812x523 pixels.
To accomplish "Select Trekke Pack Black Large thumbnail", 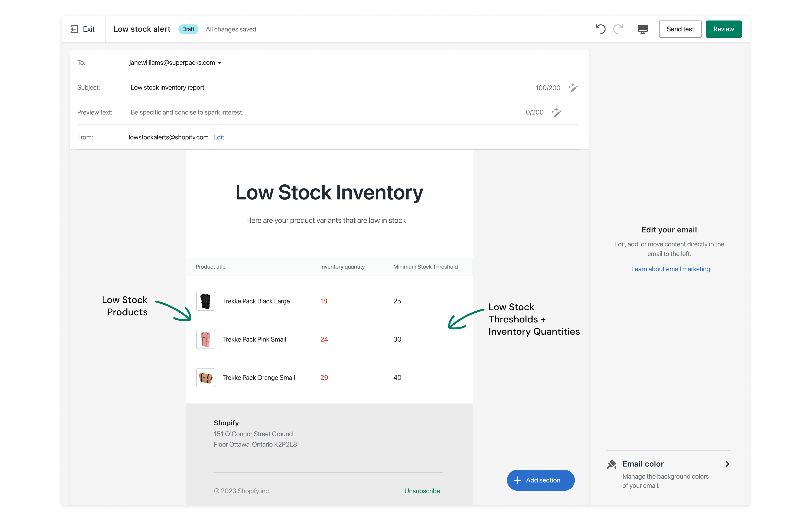I will point(206,301).
